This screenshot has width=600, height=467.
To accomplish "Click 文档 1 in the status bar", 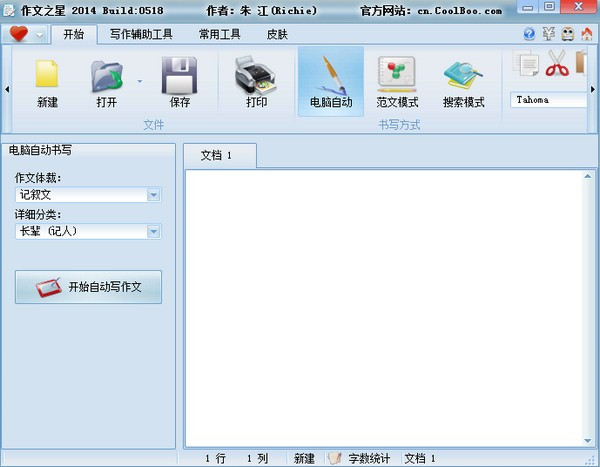I will tap(420, 458).
